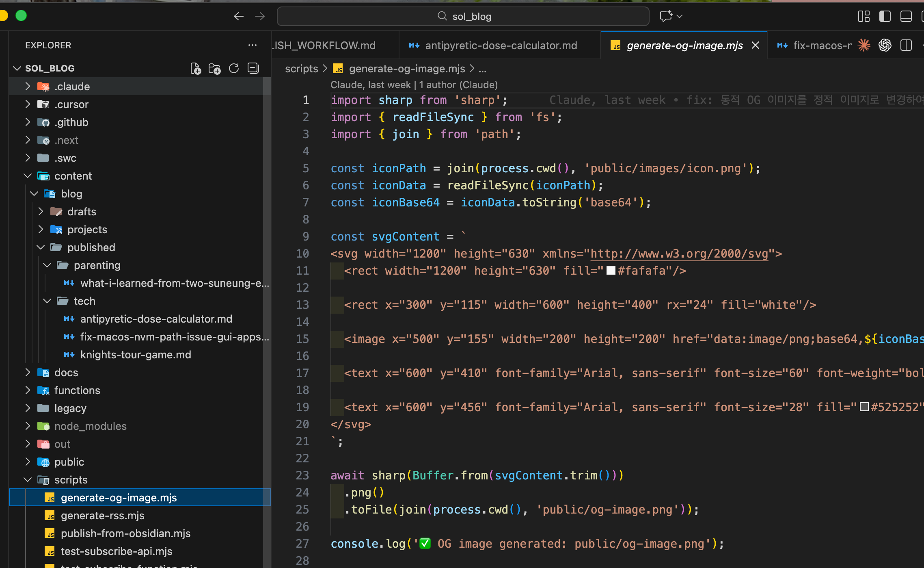Open the ChatGPT Codex icon

point(885,45)
